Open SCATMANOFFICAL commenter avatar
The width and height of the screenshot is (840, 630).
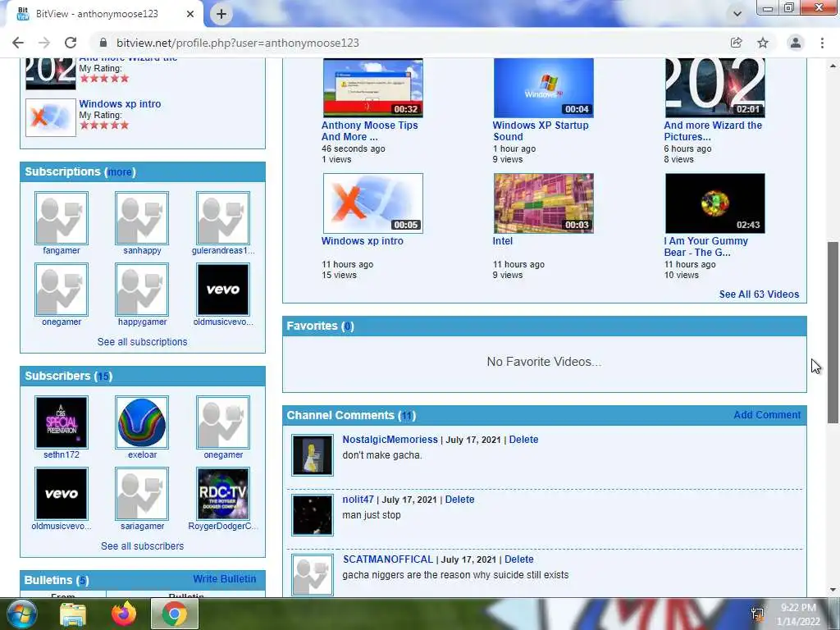pyautogui.click(x=313, y=575)
